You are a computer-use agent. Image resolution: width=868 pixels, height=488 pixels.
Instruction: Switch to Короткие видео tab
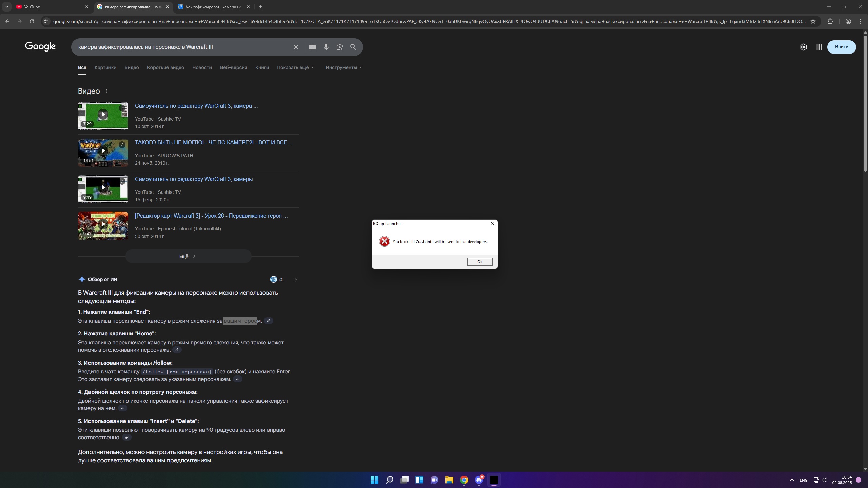pyautogui.click(x=165, y=67)
